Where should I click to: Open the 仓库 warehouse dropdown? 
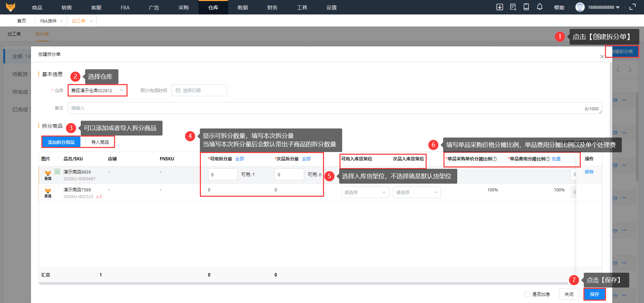click(98, 90)
